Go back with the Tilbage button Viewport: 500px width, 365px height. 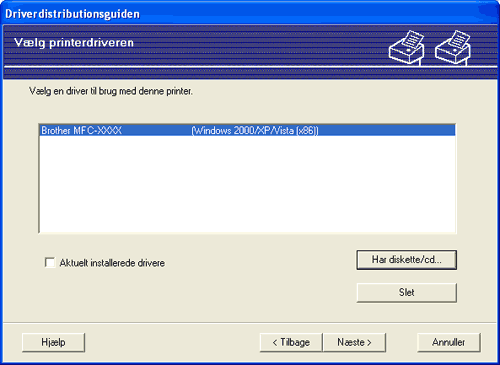[291, 342]
